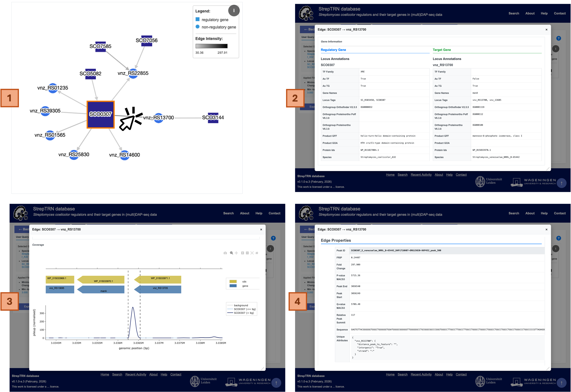The height and width of the screenshot is (392, 571).
Task: Click the StrepTRN logo in Coverage window header
Action: 21,213
